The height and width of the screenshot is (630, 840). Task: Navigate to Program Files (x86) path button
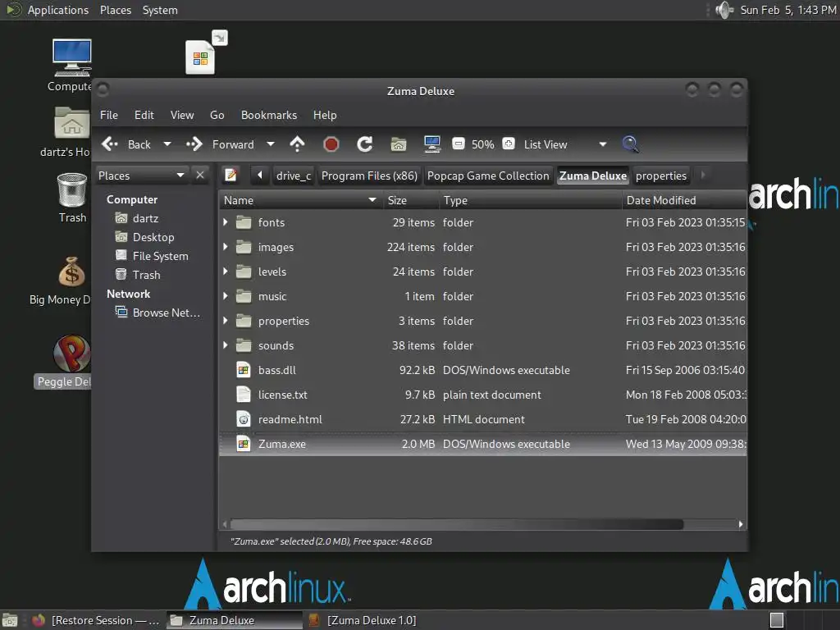369,176
